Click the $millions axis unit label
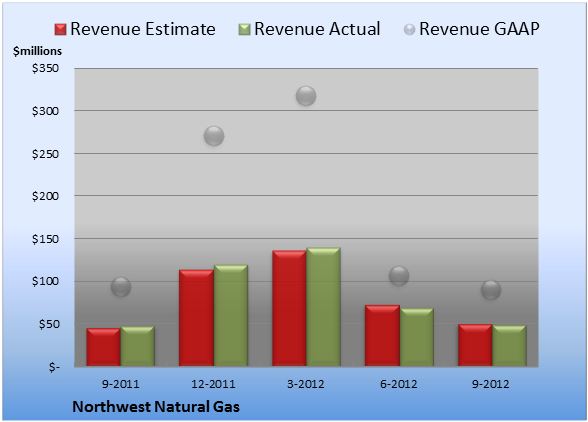The height and width of the screenshot is (422, 588). (38, 51)
